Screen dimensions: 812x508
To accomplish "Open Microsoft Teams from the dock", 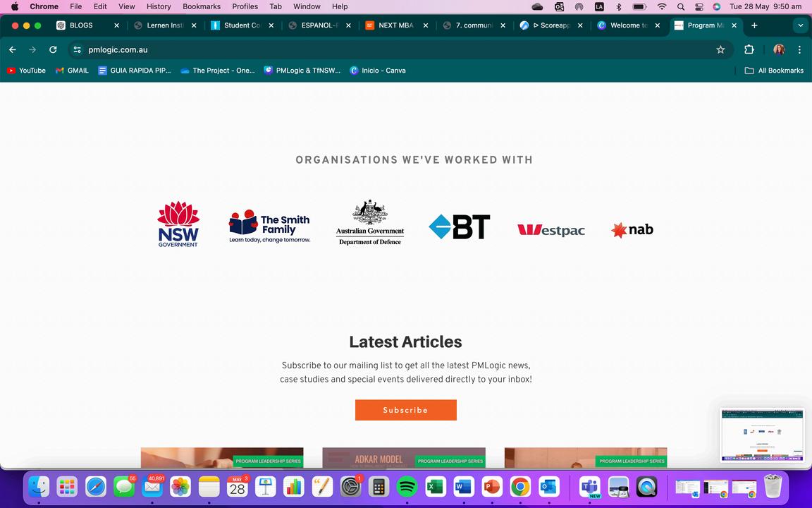I will coord(590,487).
